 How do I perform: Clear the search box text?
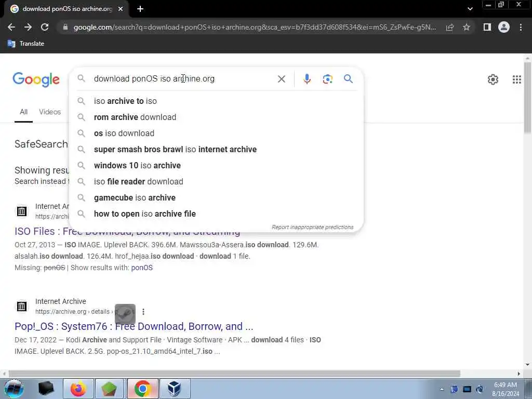pyautogui.click(x=281, y=79)
